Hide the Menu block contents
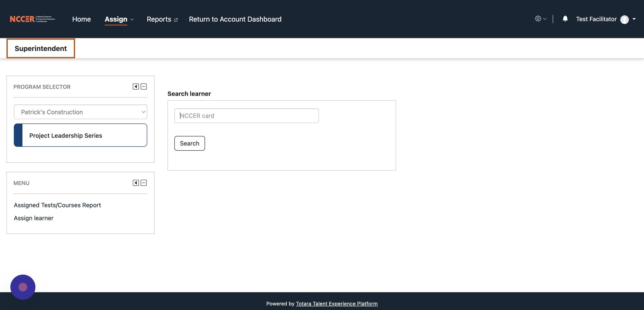The height and width of the screenshot is (310, 644). [x=144, y=183]
